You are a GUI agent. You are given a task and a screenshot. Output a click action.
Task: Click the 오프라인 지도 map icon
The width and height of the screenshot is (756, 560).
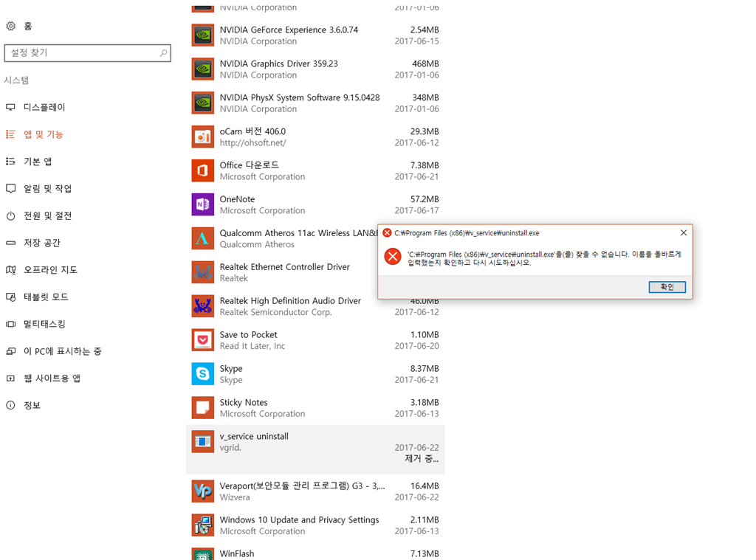pos(10,269)
